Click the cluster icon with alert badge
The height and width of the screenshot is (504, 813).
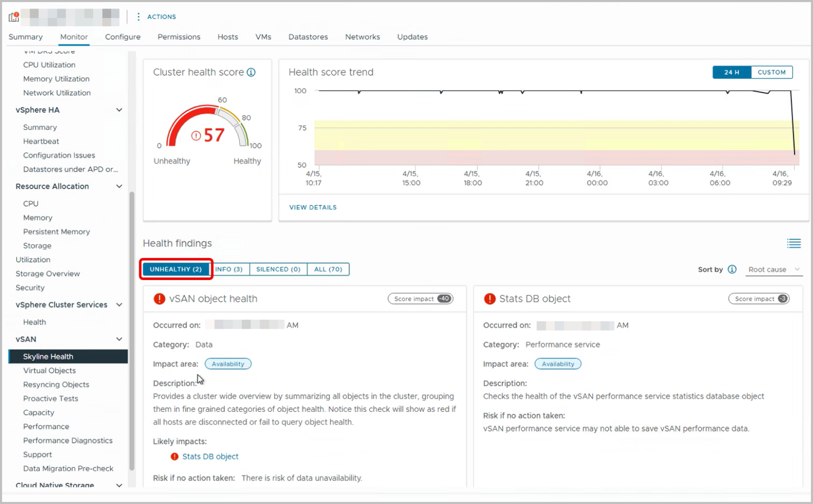[x=13, y=16]
